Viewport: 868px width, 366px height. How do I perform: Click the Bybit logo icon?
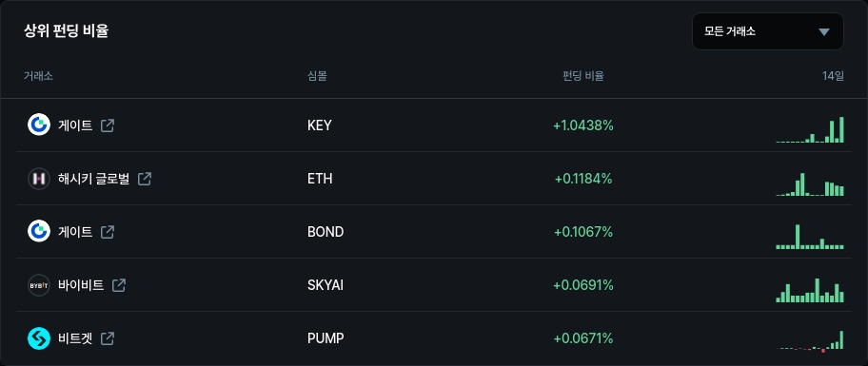(39, 285)
